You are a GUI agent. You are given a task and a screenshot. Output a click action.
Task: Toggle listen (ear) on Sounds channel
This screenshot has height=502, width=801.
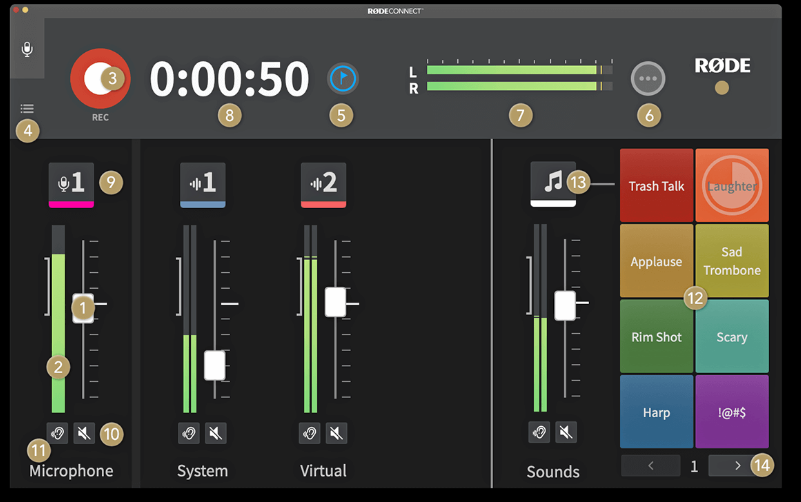pyautogui.click(x=539, y=432)
